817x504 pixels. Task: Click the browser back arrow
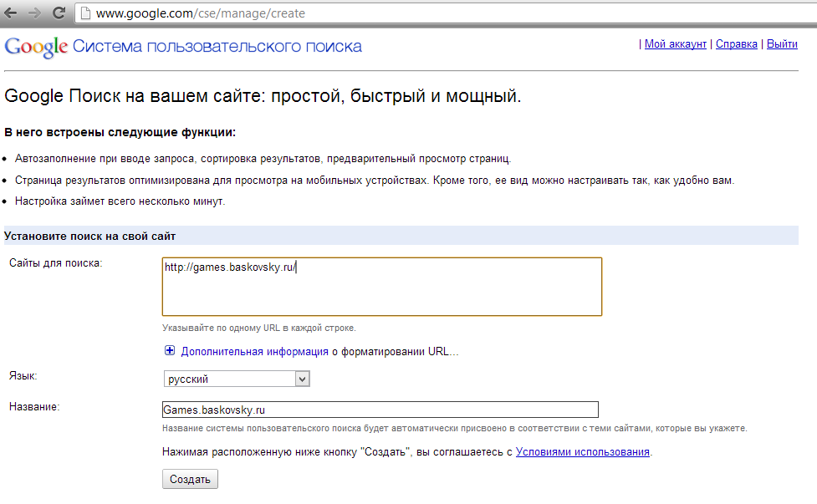[x=10, y=13]
